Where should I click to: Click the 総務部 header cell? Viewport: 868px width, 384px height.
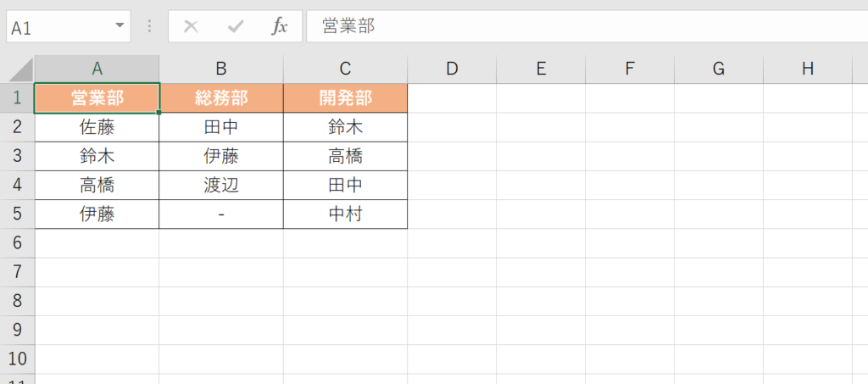(221, 98)
